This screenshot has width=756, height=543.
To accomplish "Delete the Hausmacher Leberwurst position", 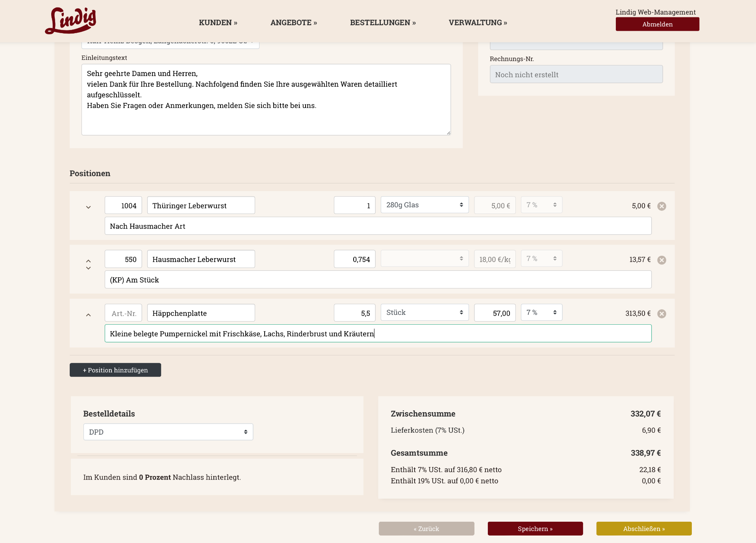I will [x=661, y=260].
